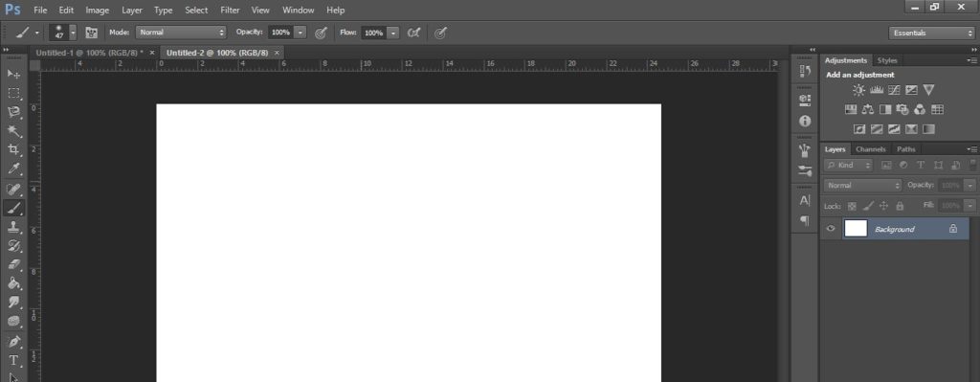This screenshot has height=382, width=980.
Task: Add an Invert adjustment
Action: click(859, 129)
